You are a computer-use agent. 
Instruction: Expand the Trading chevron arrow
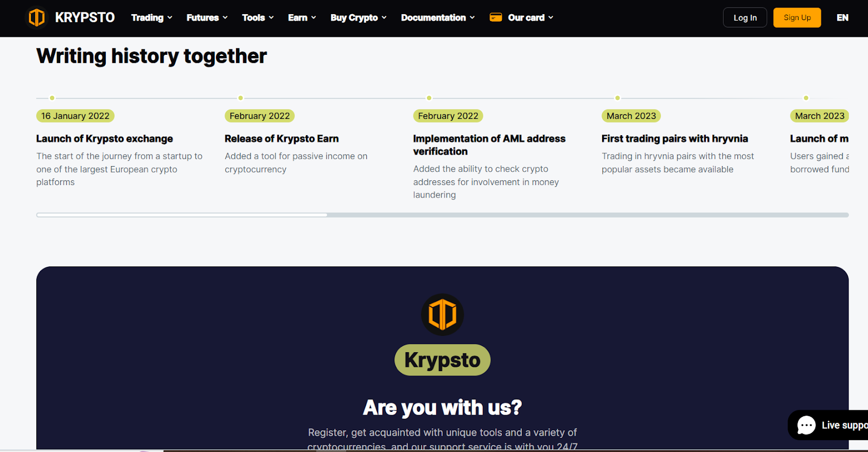click(170, 18)
